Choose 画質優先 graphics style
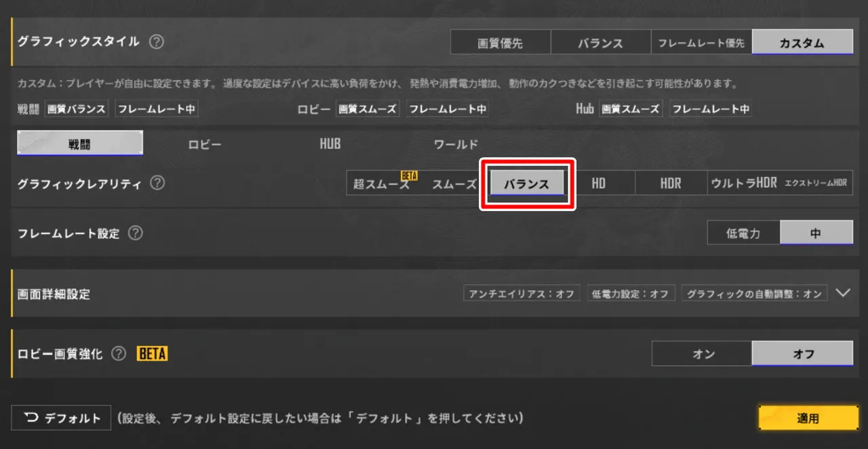 tap(500, 43)
